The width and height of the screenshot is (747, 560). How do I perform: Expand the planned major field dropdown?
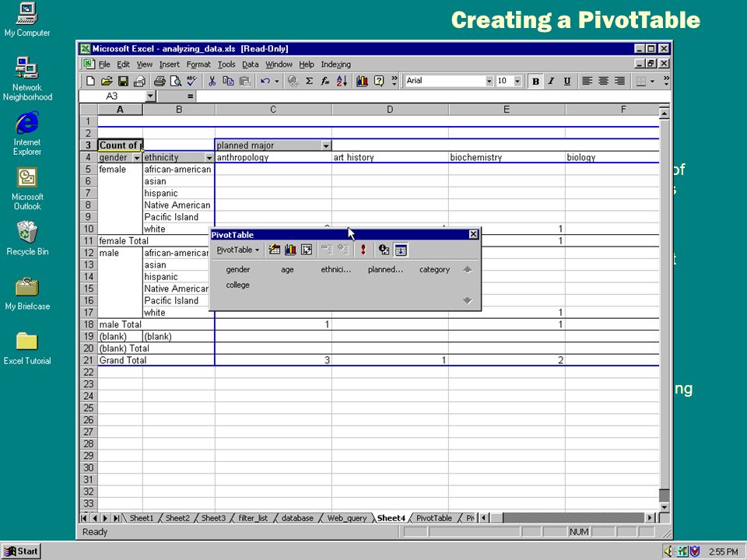326,145
